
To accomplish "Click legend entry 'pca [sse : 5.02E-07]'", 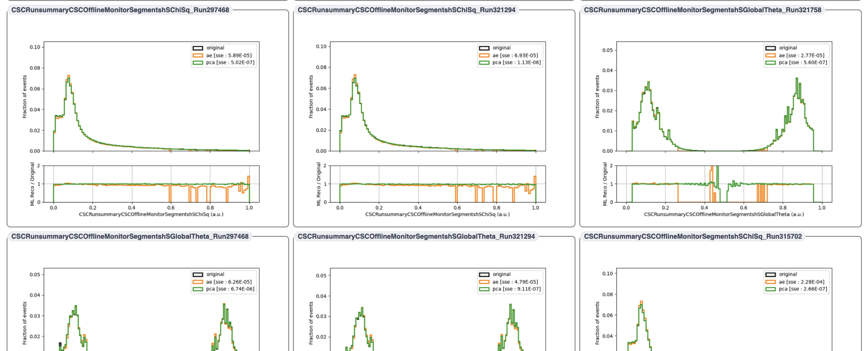I will pos(230,62).
